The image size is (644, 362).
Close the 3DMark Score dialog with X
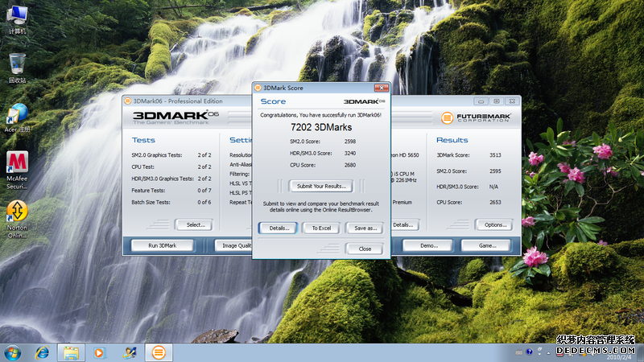pos(382,88)
